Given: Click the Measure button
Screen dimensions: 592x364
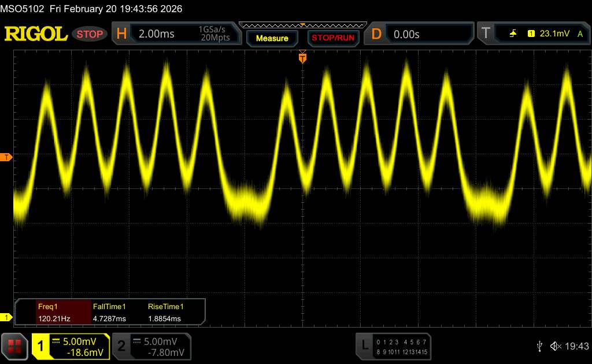Looking at the screenshot, I should tap(272, 38).
